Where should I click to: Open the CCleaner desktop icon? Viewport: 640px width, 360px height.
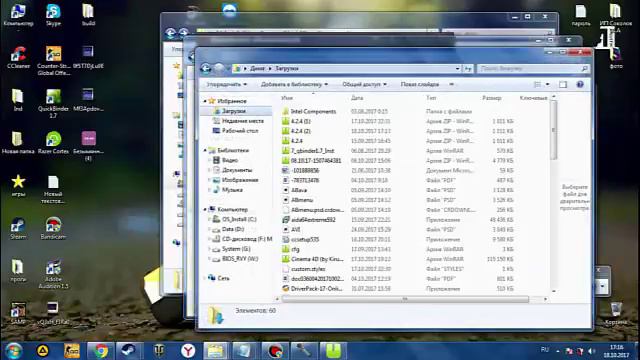[18, 57]
